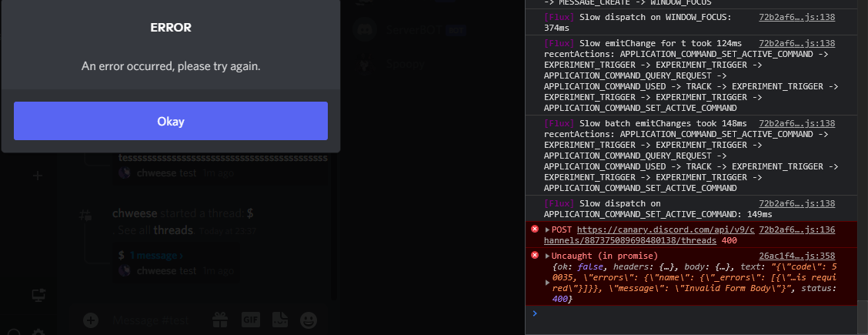This screenshot has height=335, width=868.
Task: Open 26ac1f4….js:358 source link
Action: (x=796, y=256)
